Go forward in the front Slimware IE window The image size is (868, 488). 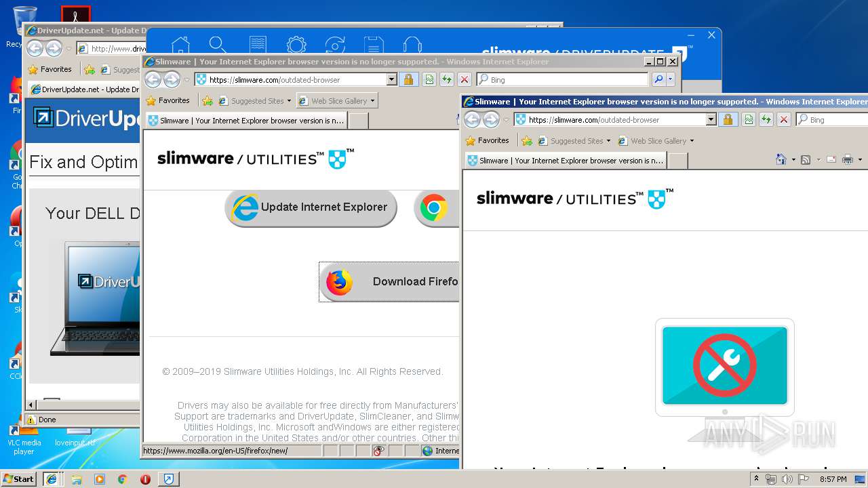[492, 119]
